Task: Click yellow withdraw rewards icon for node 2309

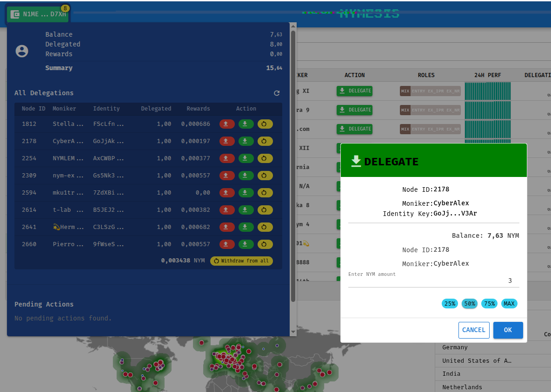Action: pyautogui.click(x=265, y=176)
